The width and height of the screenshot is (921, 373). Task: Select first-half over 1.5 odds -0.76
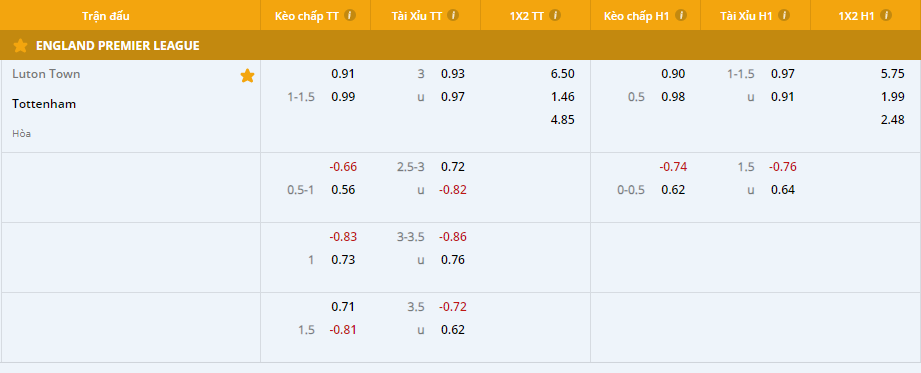(783, 167)
